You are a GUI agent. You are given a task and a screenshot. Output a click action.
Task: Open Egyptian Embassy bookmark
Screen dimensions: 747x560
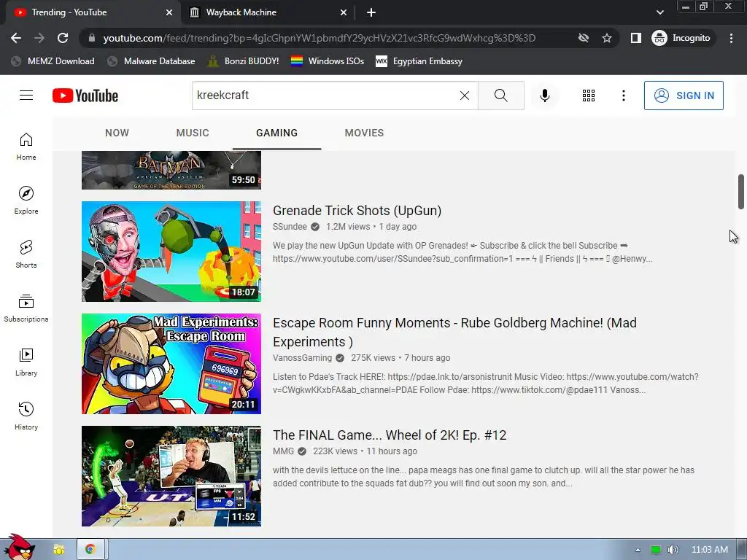pyautogui.click(x=419, y=61)
